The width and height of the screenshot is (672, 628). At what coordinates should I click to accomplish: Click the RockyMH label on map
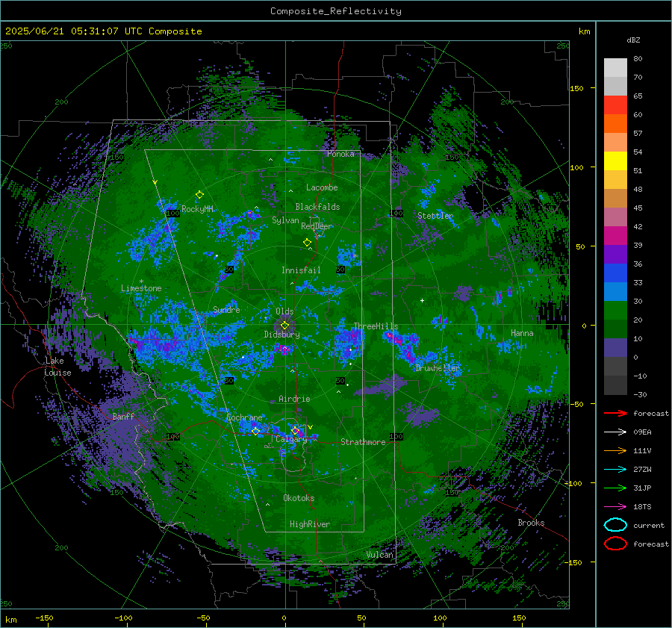197,209
